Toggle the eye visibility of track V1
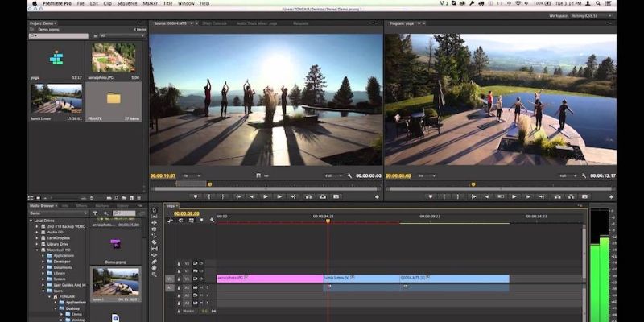The image size is (644, 322). coord(201,279)
